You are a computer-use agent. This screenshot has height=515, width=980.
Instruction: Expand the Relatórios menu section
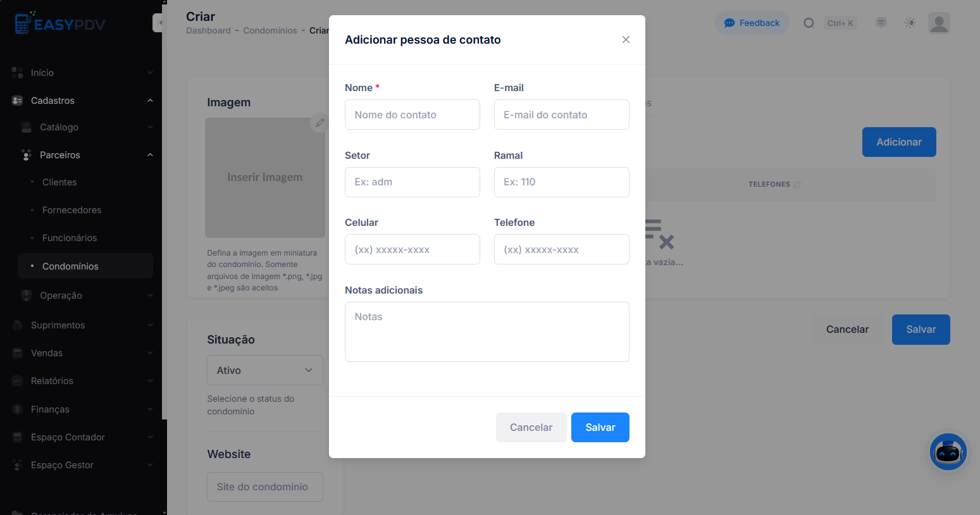[x=82, y=381]
